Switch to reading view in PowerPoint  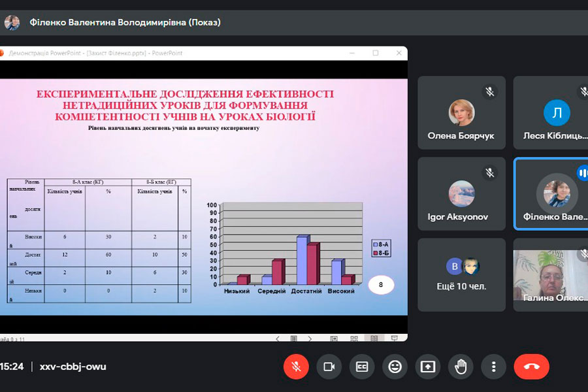374,338
